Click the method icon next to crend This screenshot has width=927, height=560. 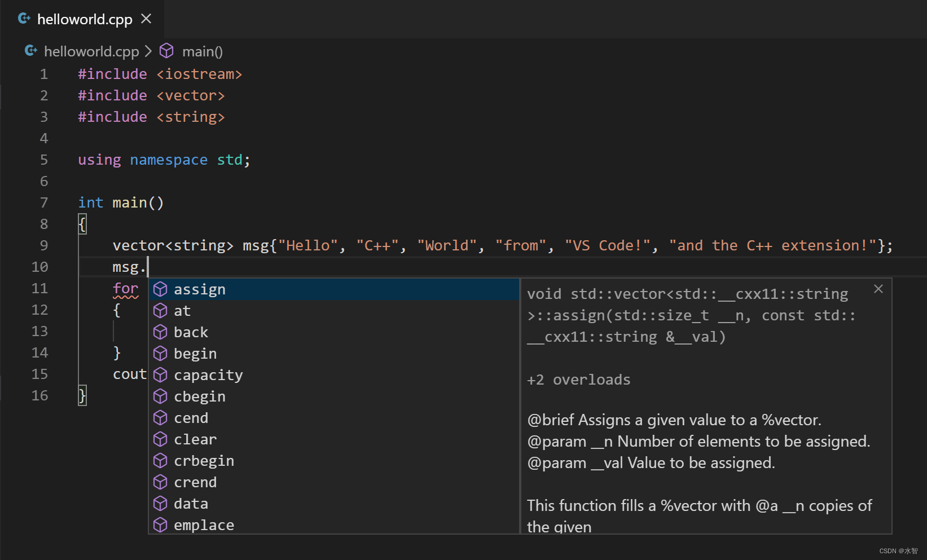tap(160, 482)
